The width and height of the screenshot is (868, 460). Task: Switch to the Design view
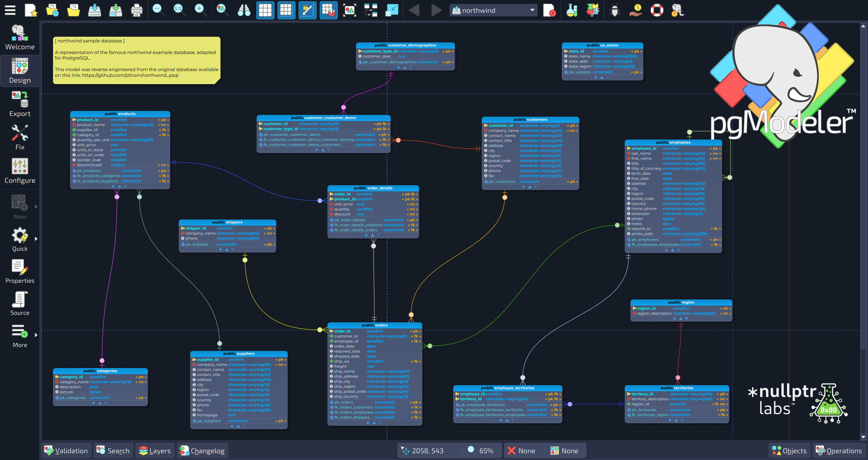click(20, 71)
